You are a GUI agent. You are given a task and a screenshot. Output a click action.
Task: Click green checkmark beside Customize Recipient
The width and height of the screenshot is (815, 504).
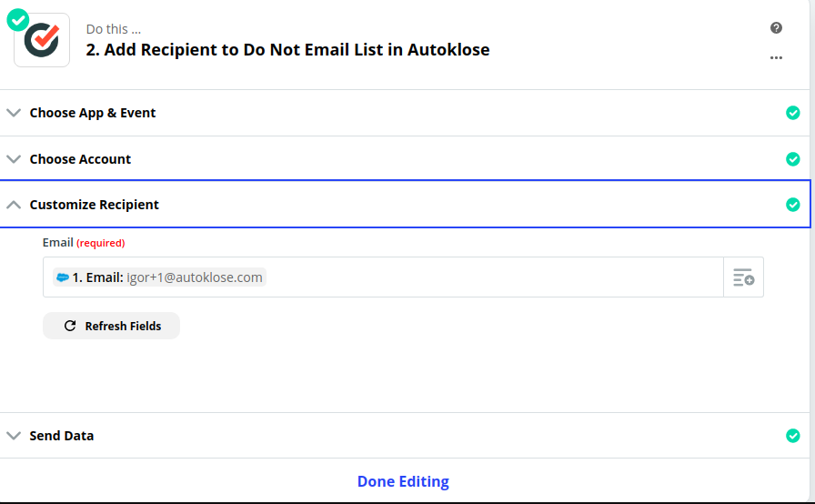(x=792, y=205)
